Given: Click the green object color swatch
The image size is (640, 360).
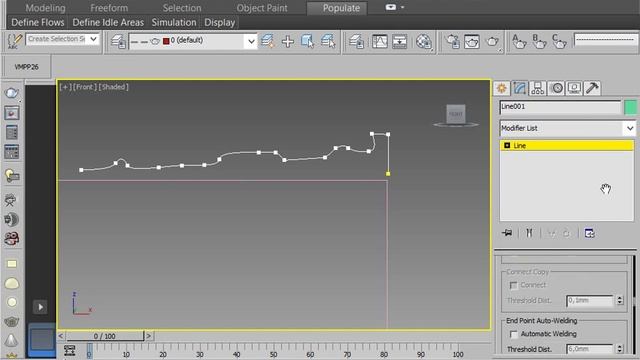Looking at the screenshot, I should (630, 107).
